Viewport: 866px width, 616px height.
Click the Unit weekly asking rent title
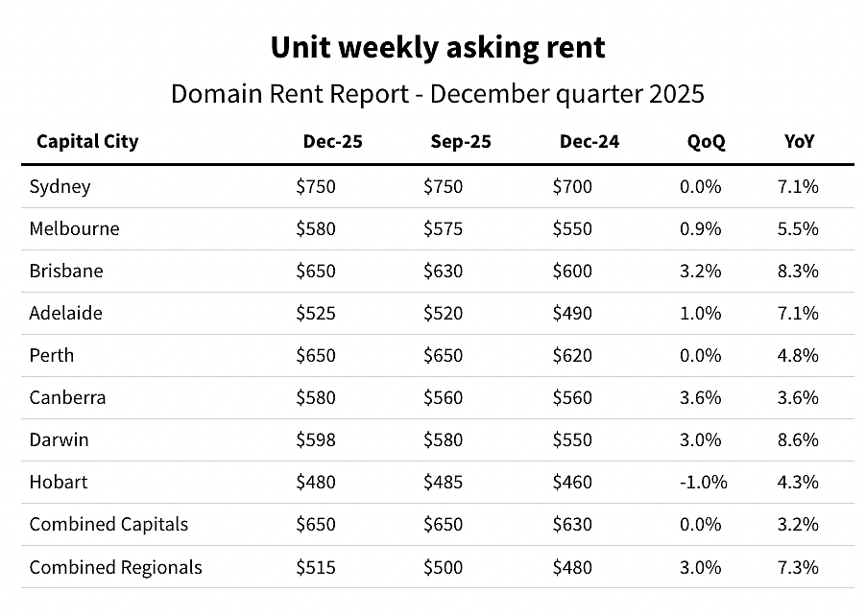coord(438,47)
